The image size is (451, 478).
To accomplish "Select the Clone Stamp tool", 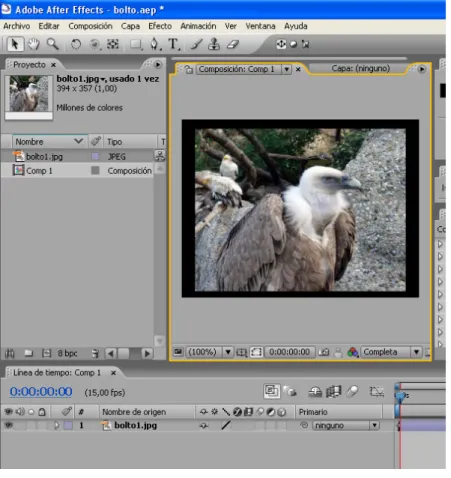I will pyautogui.click(x=214, y=44).
